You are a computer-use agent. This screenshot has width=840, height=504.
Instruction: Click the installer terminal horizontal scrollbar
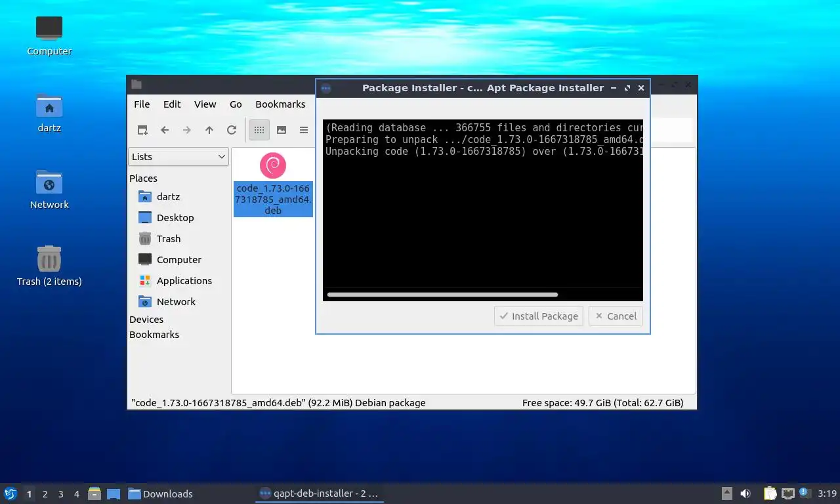tap(442, 295)
